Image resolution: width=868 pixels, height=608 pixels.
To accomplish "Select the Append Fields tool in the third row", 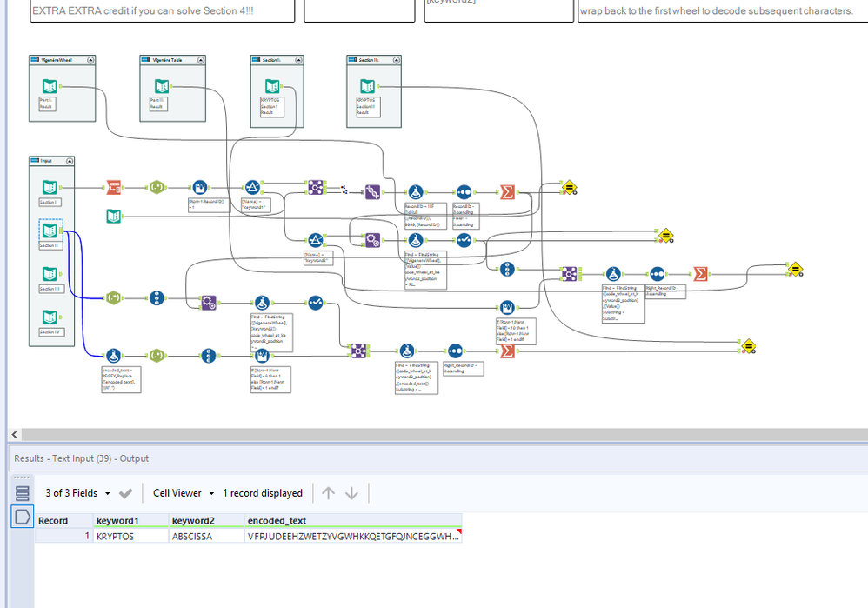I will point(209,303).
